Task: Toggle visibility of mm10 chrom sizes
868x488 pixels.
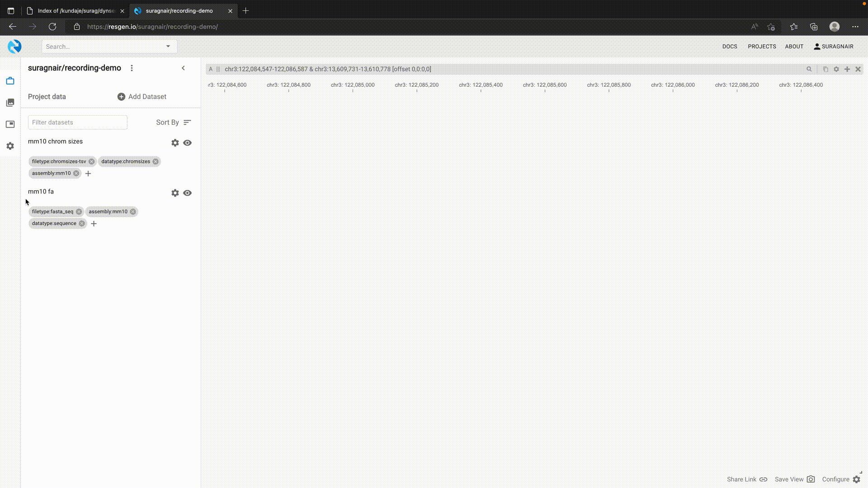Action: pos(187,143)
